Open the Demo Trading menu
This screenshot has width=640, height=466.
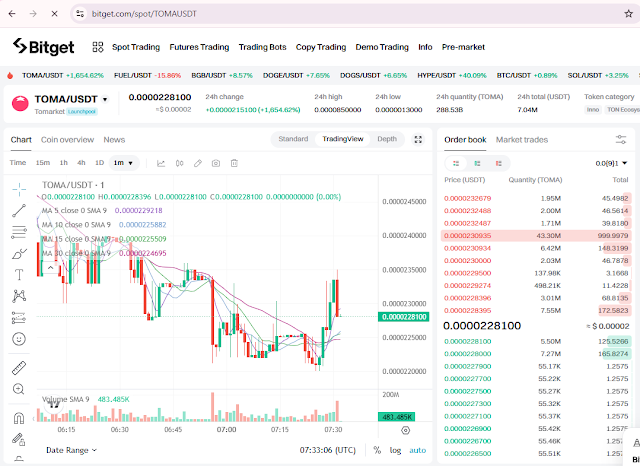pyautogui.click(x=382, y=47)
